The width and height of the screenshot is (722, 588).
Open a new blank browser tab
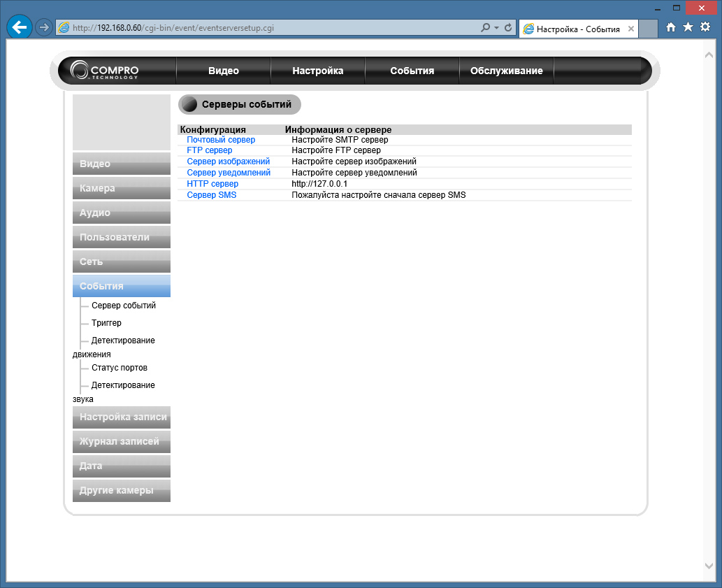pyautogui.click(x=648, y=29)
